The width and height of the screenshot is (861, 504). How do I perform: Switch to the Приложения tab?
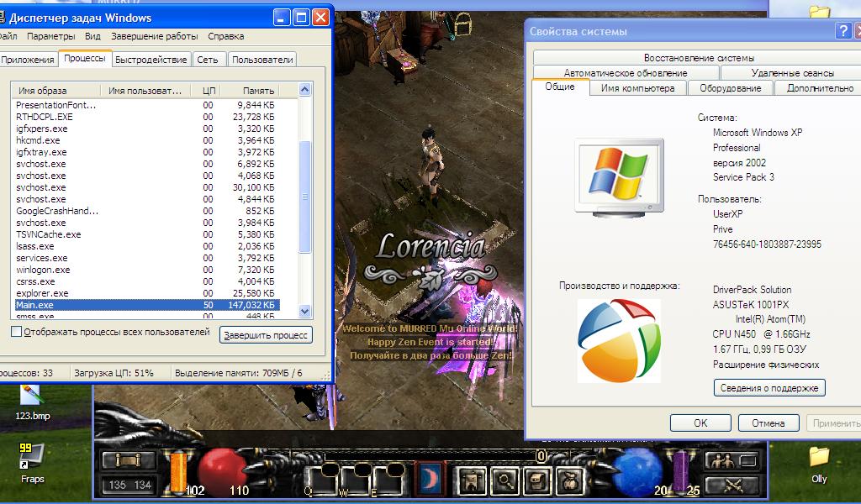[28, 60]
